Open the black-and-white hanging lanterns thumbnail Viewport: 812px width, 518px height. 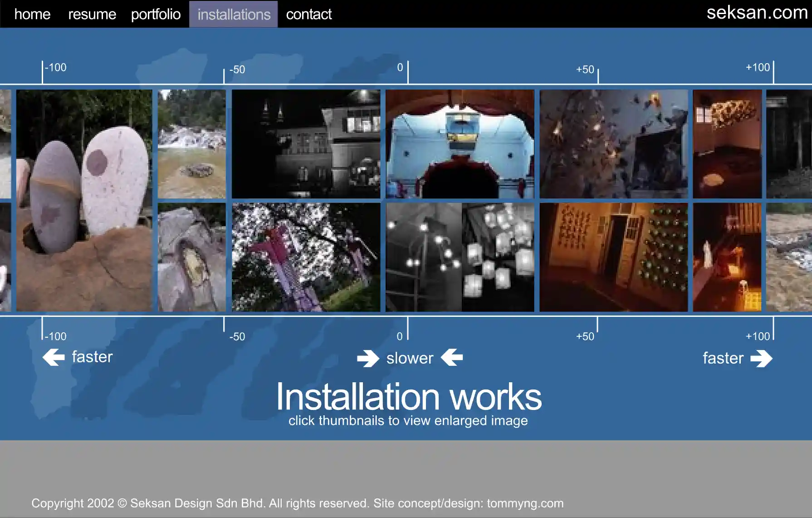coord(460,257)
